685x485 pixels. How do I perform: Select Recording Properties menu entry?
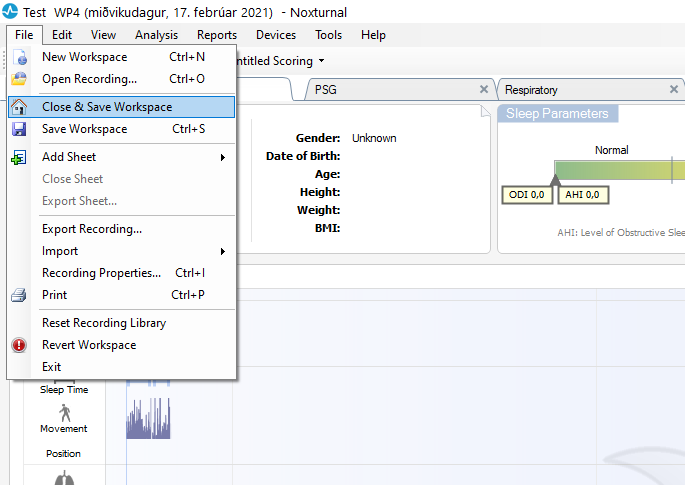(x=101, y=273)
